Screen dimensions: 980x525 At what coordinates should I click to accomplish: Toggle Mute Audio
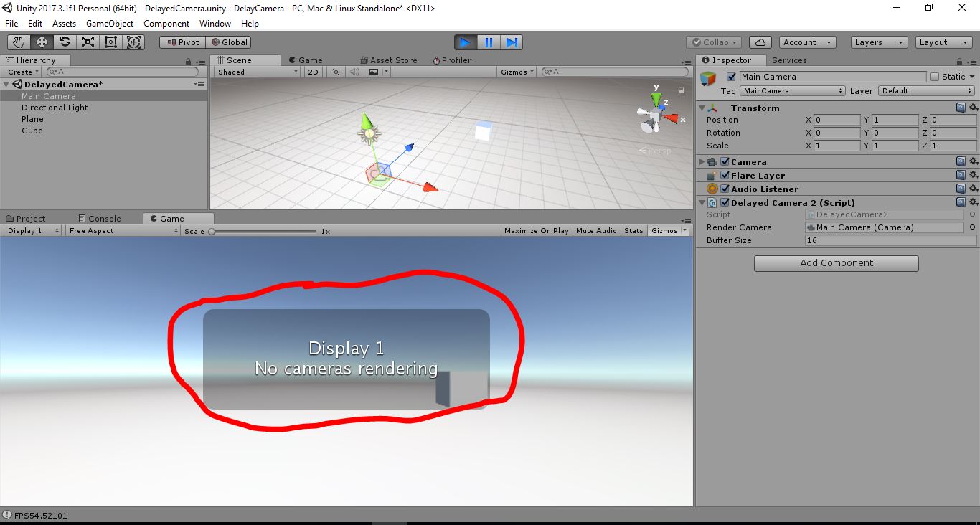click(596, 230)
